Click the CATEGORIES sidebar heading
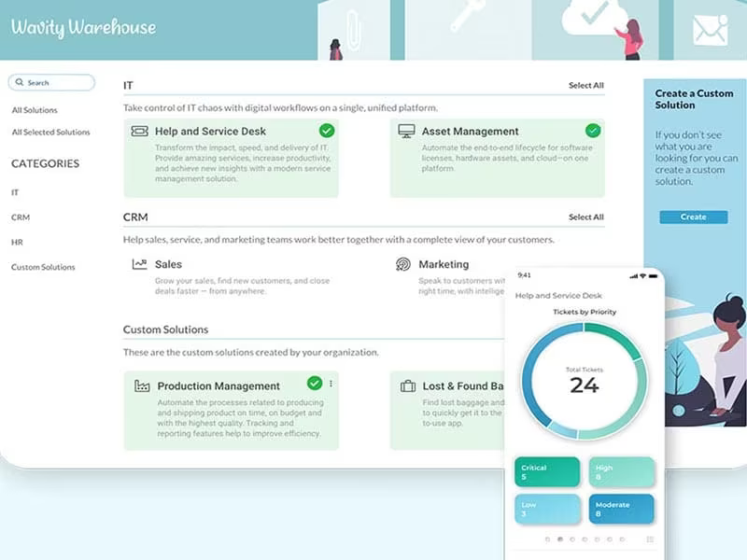The image size is (747, 560). point(45,163)
